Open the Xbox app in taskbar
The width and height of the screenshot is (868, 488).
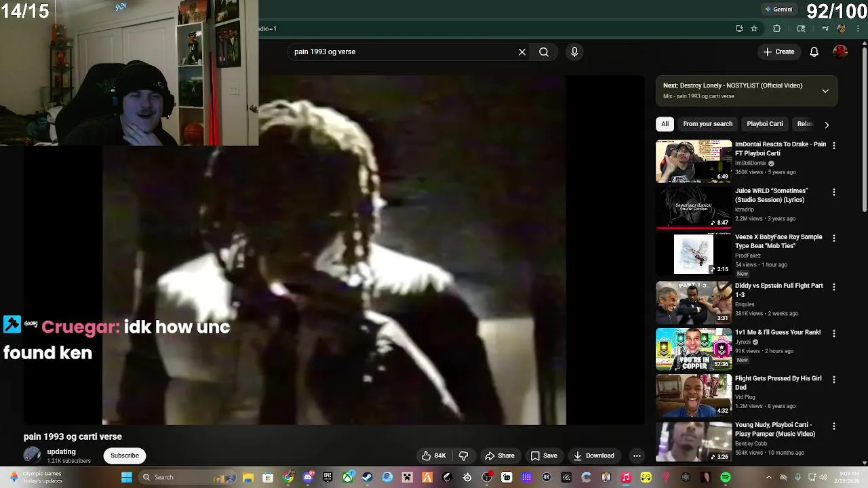click(x=348, y=477)
